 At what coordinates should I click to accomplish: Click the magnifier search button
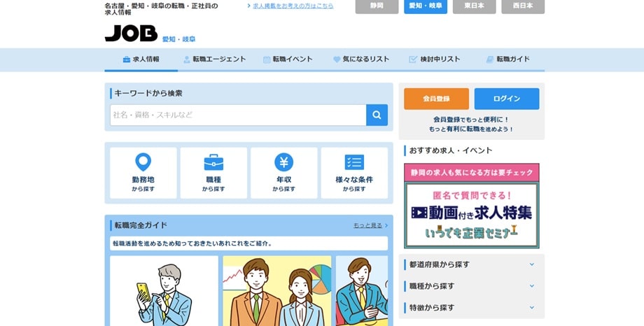(x=377, y=115)
